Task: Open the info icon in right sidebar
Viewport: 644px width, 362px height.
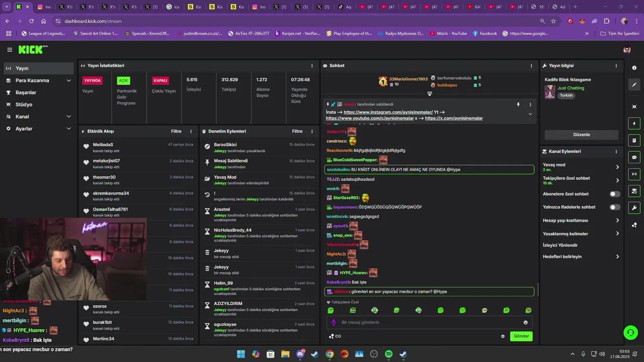Action: [x=634, y=68]
